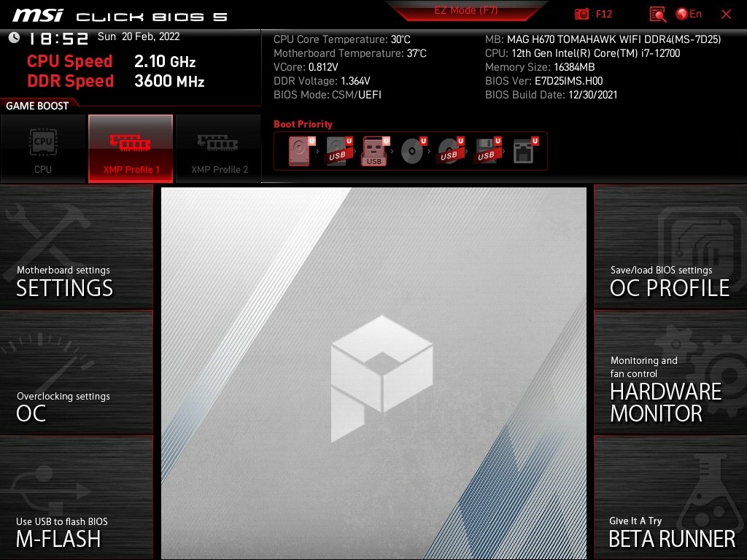Click the CPU i7-12700 info line

click(x=582, y=53)
